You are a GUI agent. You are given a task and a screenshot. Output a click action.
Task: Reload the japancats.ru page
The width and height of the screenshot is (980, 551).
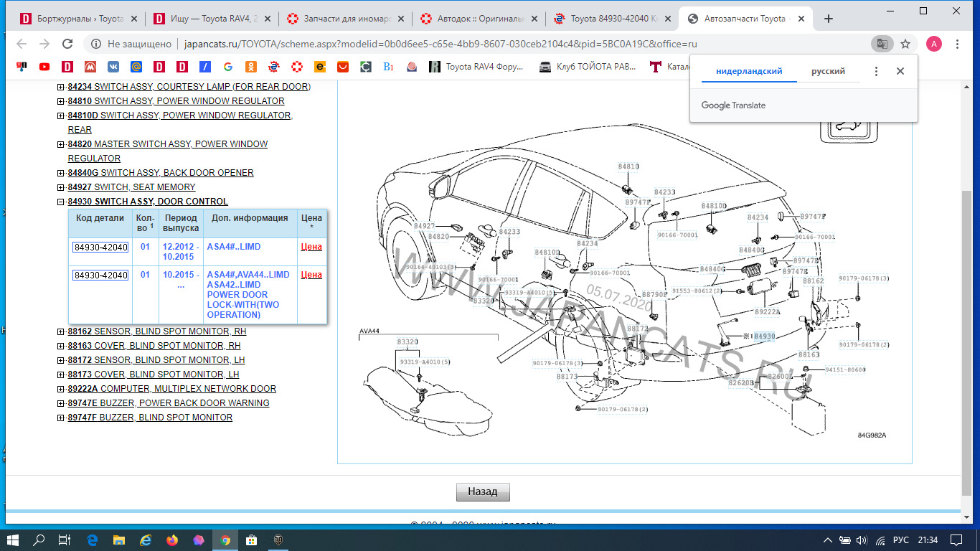(67, 43)
